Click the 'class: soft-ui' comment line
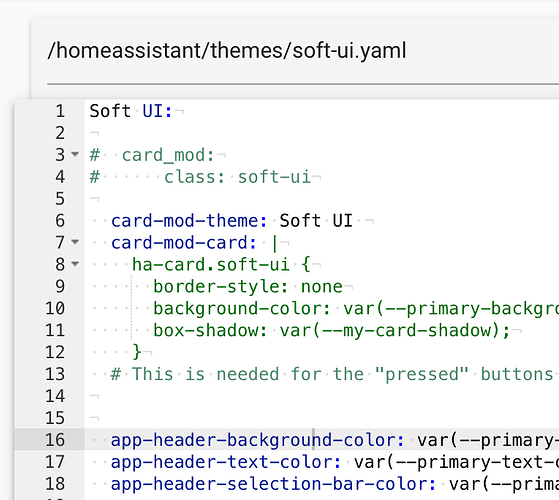This screenshot has height=500, width=559. click(237, 177)
